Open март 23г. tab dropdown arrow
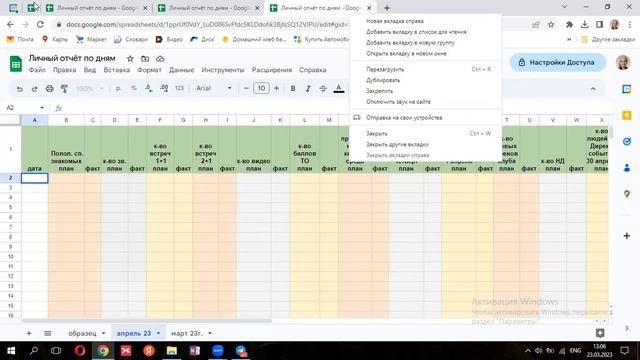Viewport: 640px width, 360px height. coord(210,333)
